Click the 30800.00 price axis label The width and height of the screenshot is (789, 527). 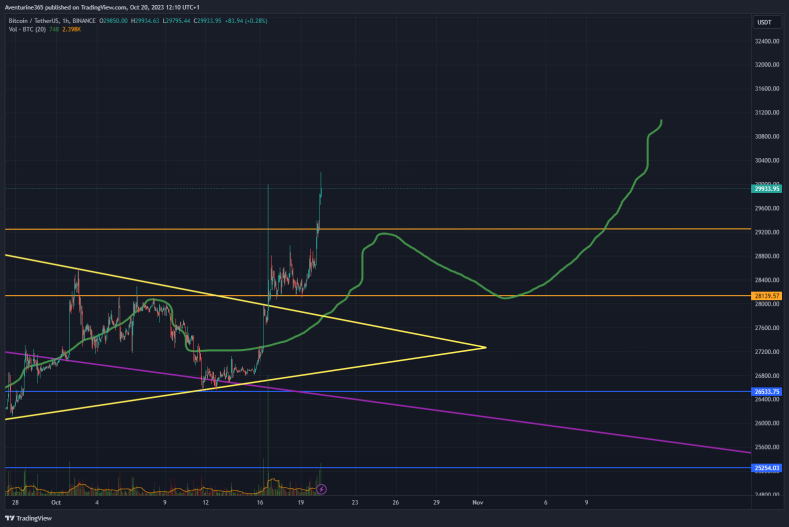coord(767,136)
